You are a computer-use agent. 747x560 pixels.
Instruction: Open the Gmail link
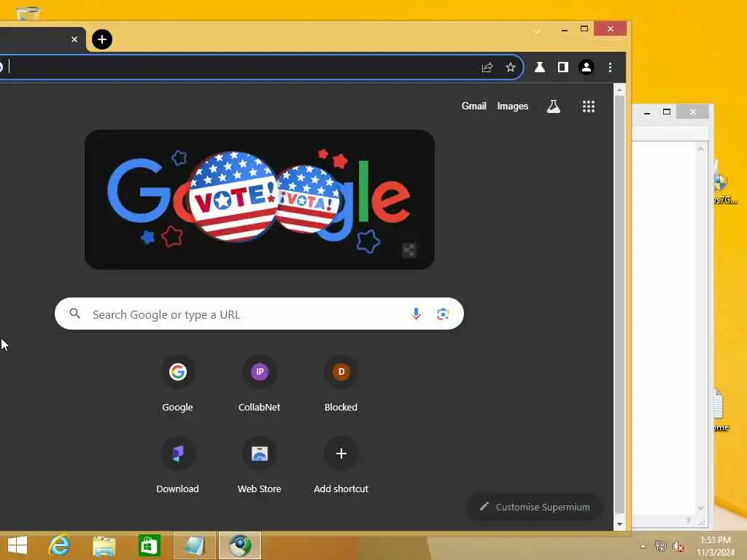(473, 106)
